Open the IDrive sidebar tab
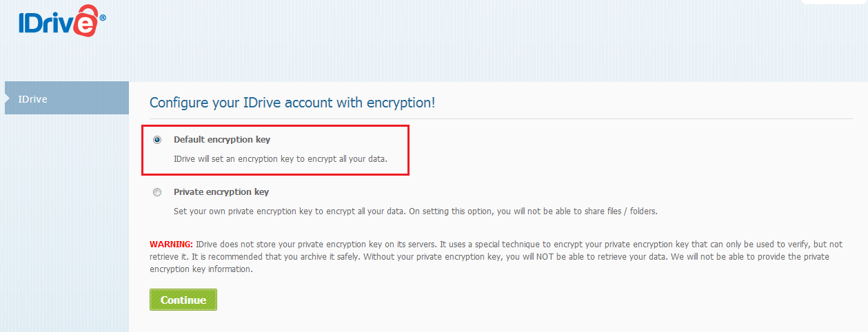Screen dimensions: 868x332 67,98
